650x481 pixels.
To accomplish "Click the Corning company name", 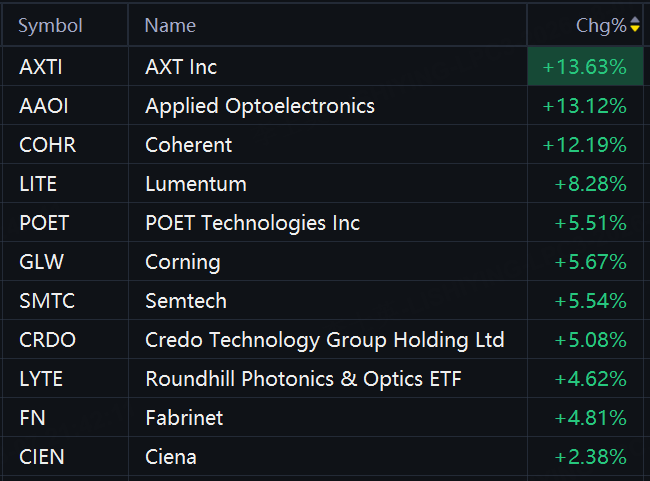I will click(183, 262).
